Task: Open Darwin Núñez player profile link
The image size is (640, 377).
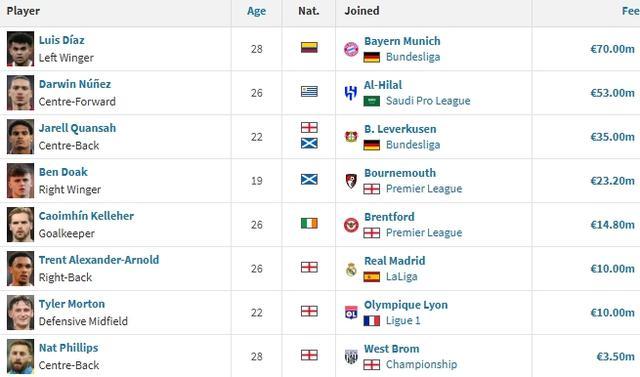Action: (75, 84)
